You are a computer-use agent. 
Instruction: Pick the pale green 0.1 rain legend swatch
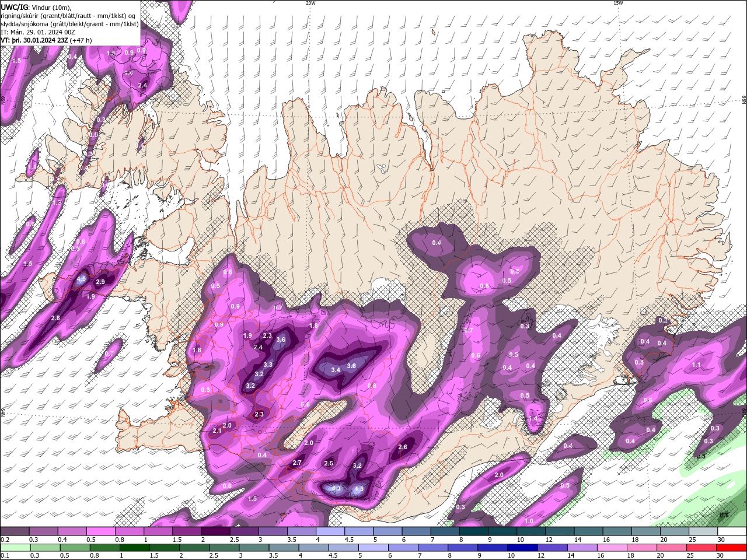[15, 548]
